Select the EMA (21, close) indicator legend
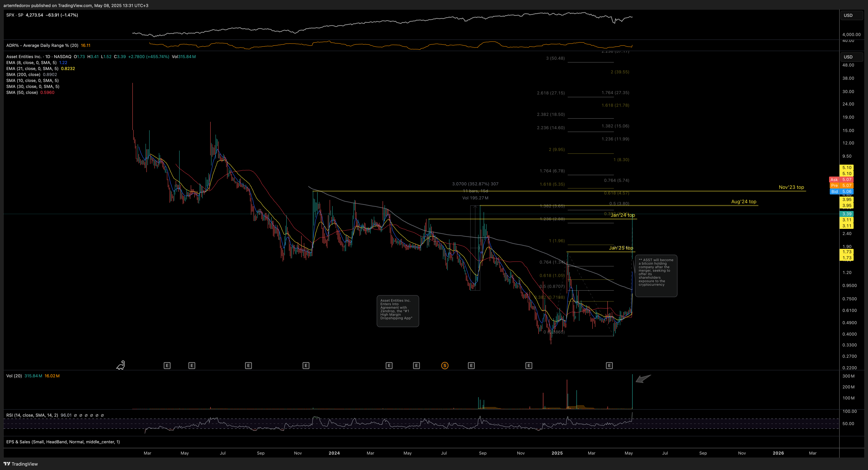 [32, 68]
